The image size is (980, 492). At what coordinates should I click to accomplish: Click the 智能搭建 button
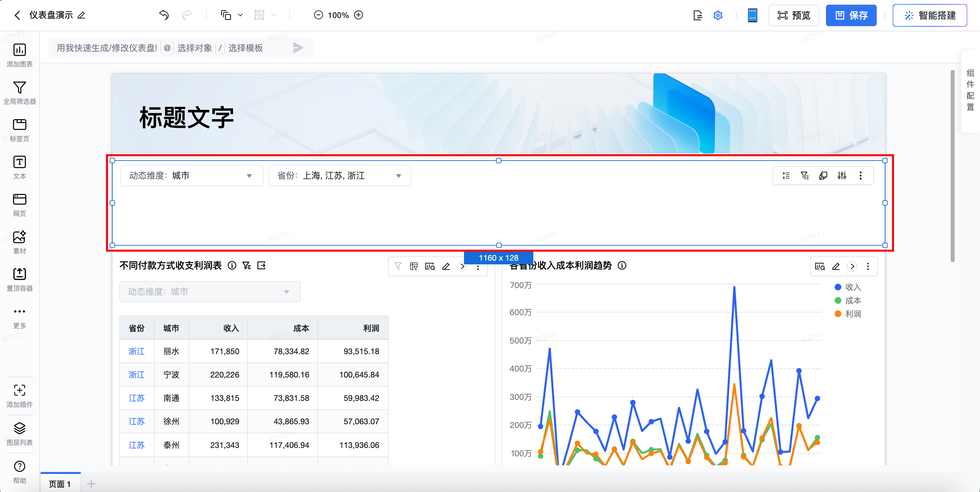pos(929,15)
